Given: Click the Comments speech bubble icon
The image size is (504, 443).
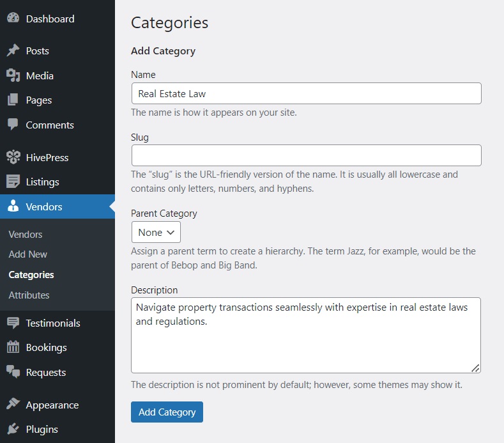Looking at the screenshot, I should click(13, 125).
